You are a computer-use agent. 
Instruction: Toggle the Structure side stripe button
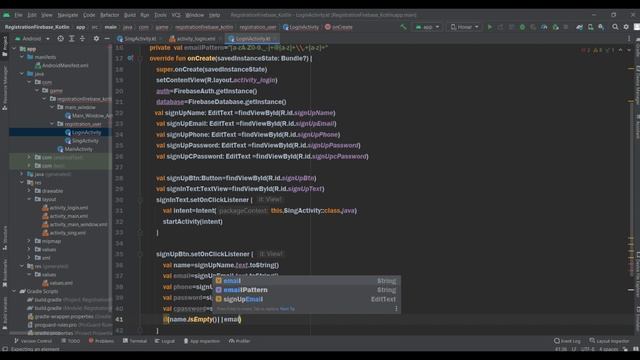click(5, 238)
